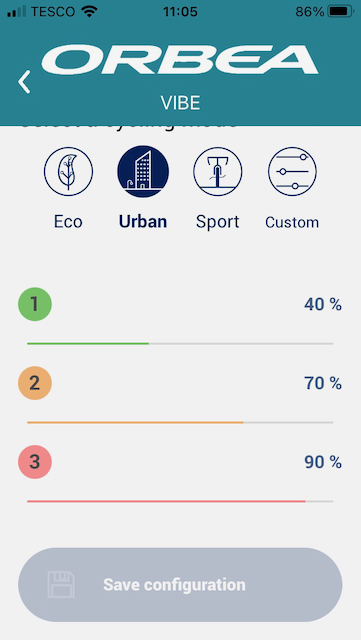
Task: Tap the battery indicator in status bar
Action: tap(341, 11)
